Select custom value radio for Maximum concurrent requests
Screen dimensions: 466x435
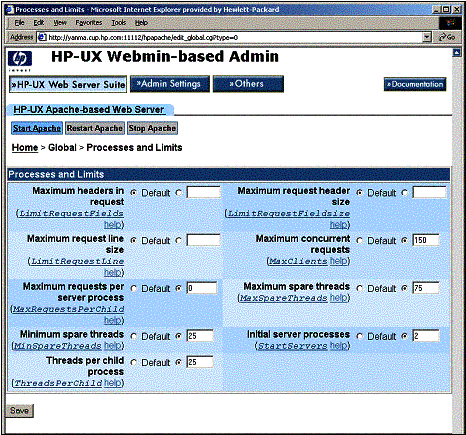tap(405, 240)
